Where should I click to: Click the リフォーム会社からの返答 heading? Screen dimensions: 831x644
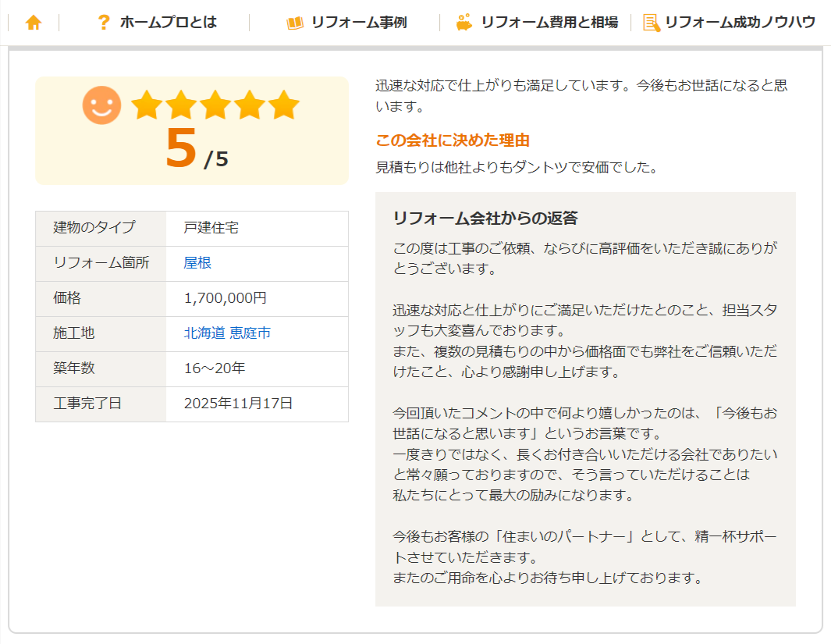[485, 218]
